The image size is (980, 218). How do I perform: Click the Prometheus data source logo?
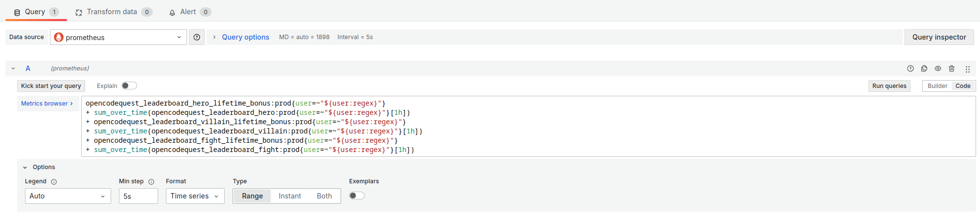[x=59, y=37]
